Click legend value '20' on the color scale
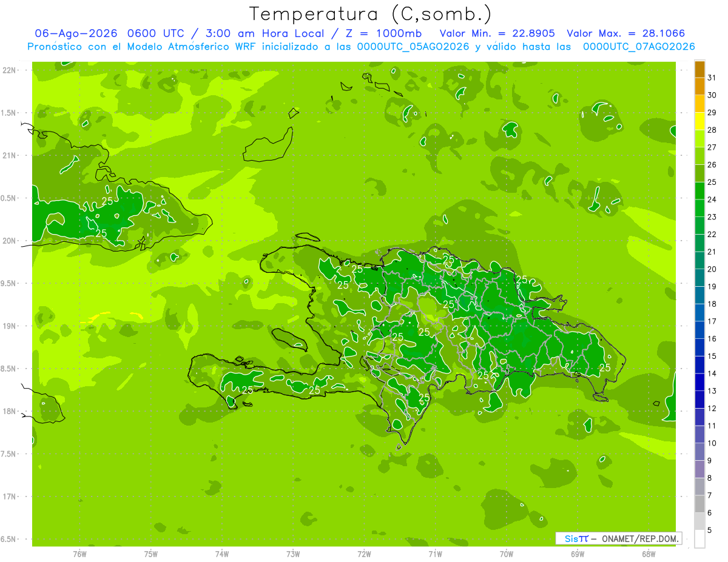 712,269
